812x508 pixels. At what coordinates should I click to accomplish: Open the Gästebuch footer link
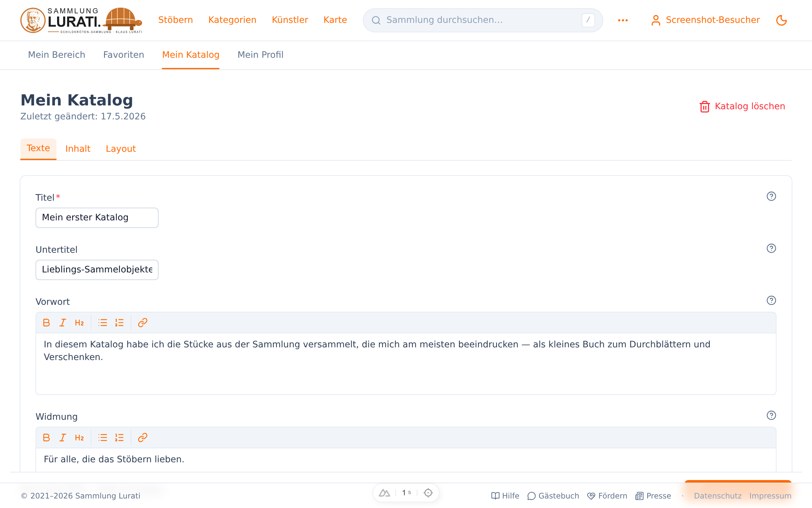[x=553, y=496]
